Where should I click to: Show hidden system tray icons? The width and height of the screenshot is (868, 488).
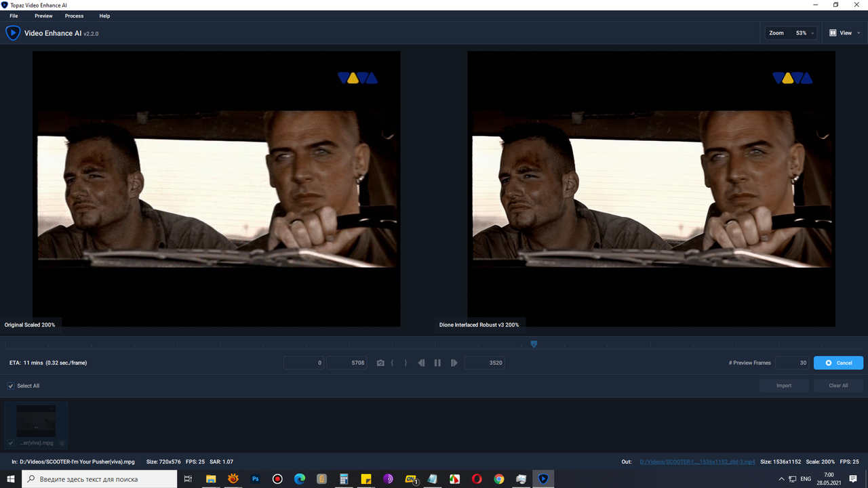coord(781,479)
